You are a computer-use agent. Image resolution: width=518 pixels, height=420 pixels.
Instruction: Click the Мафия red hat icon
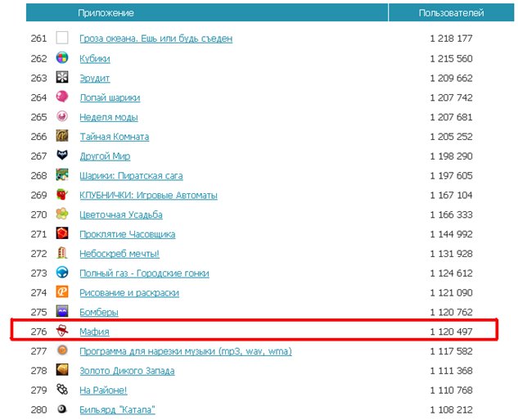pos(62,331)
